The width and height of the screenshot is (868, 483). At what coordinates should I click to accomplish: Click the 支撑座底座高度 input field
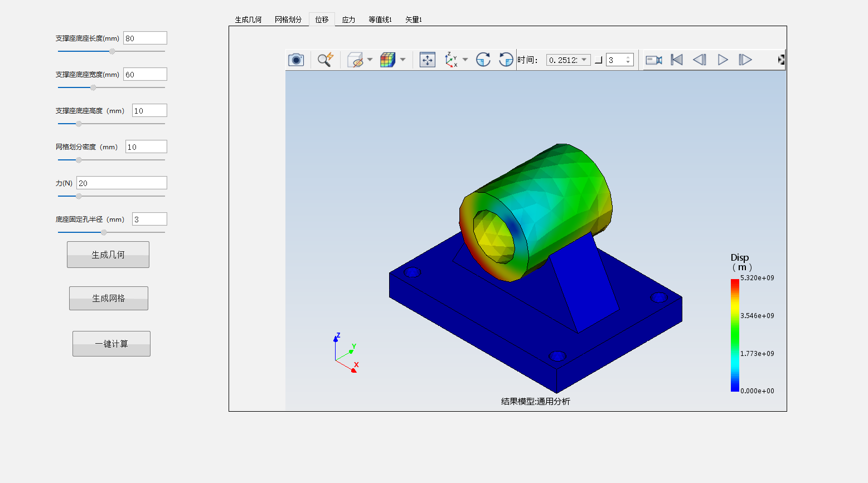tap(149, 110)
